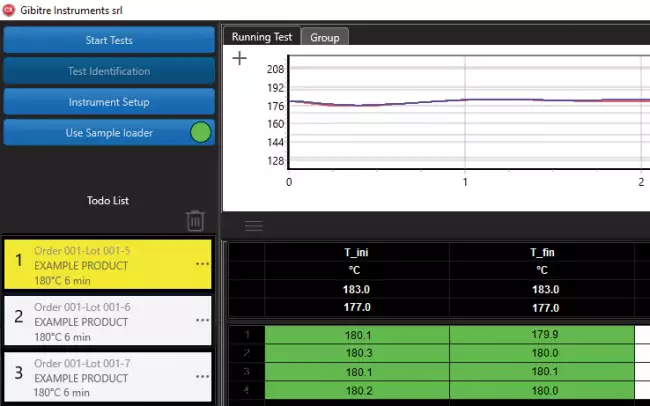
Task: Toggle the green Sample loader indicator
Action: pos(200,132)
